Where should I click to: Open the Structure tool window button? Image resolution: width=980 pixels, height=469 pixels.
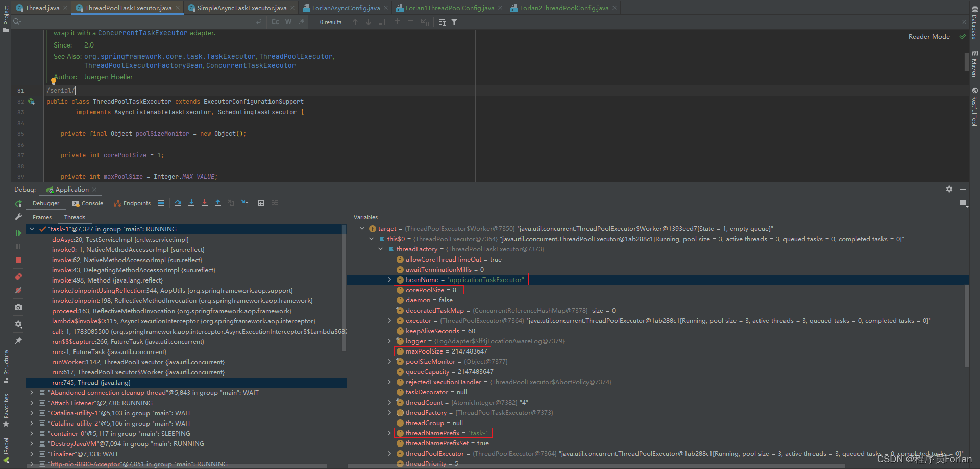pyautogui.click(x=6, y=366)
